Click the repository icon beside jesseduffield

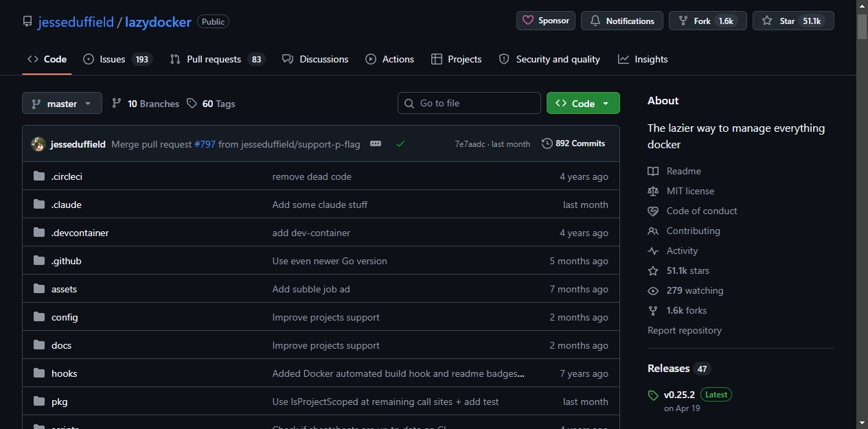click(x=27, y=22)
